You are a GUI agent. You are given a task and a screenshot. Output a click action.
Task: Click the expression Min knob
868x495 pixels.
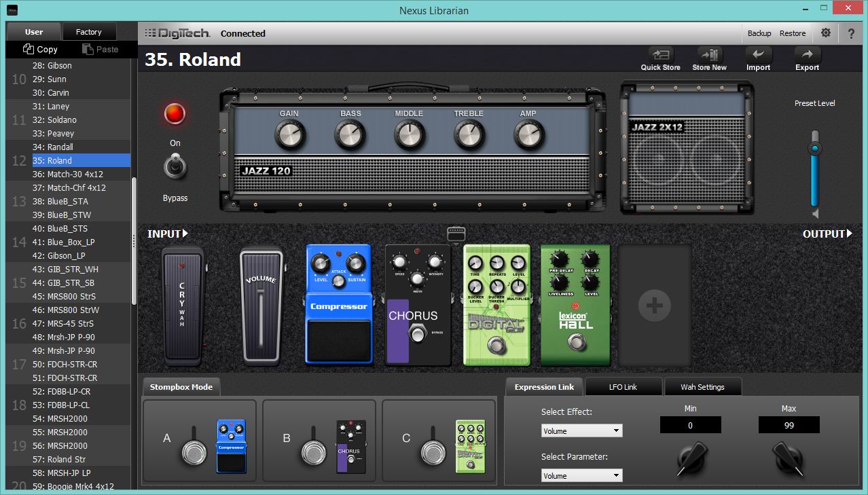coord(691,460)
